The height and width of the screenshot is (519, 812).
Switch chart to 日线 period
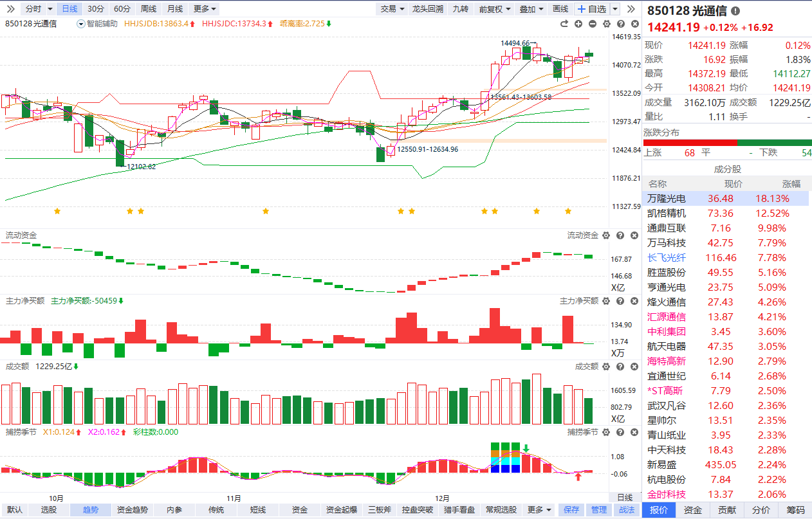point(69,8)
